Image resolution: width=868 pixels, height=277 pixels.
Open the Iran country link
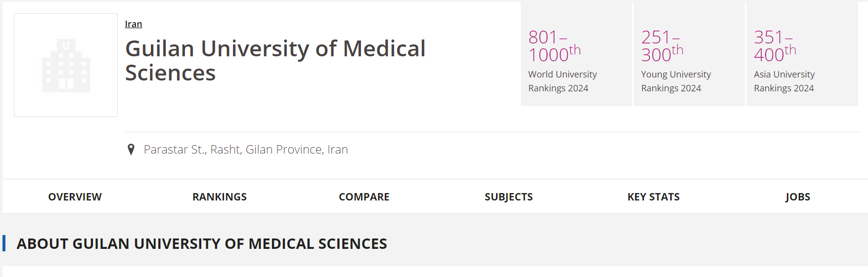click(134, 24)
